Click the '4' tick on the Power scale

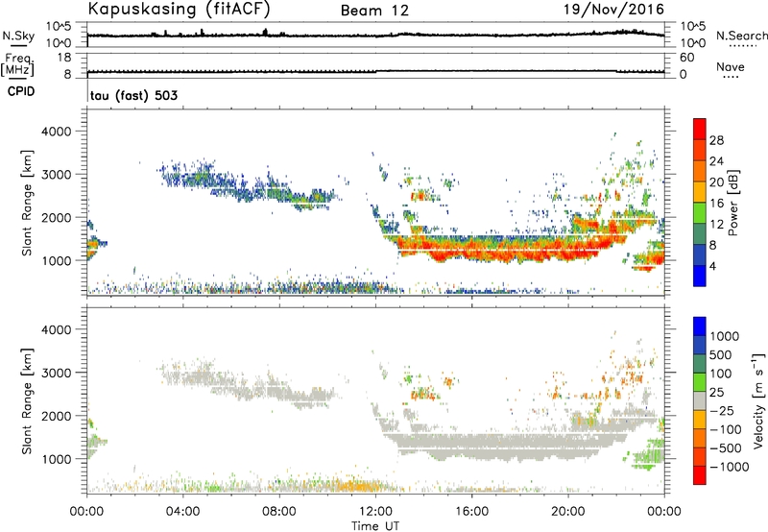(712, 267)
